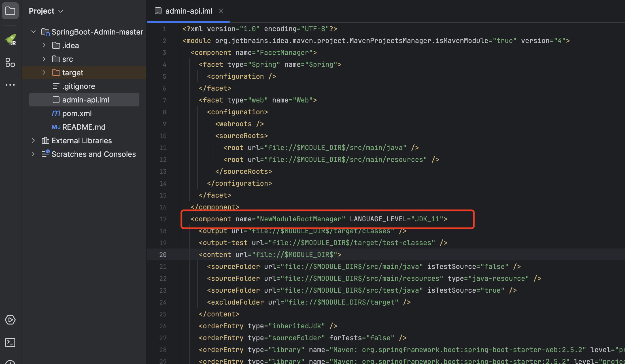This screenshot has width=625, height=364.
Task: Click the External Libraries icon
Action: (x=45, y=141)
